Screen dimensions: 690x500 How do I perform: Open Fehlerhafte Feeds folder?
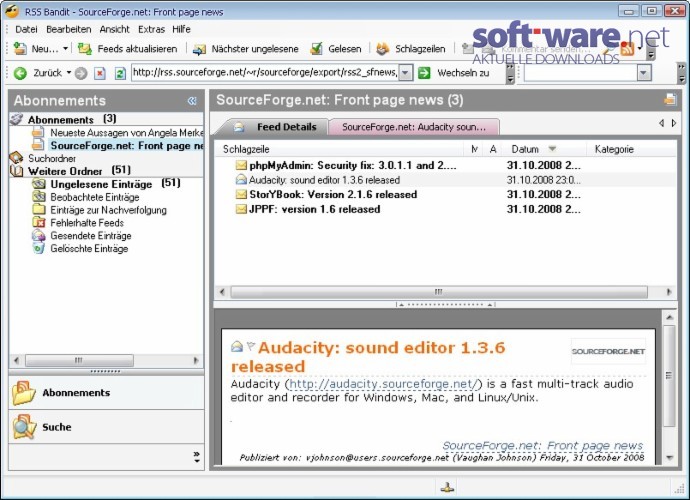(87, 223)
